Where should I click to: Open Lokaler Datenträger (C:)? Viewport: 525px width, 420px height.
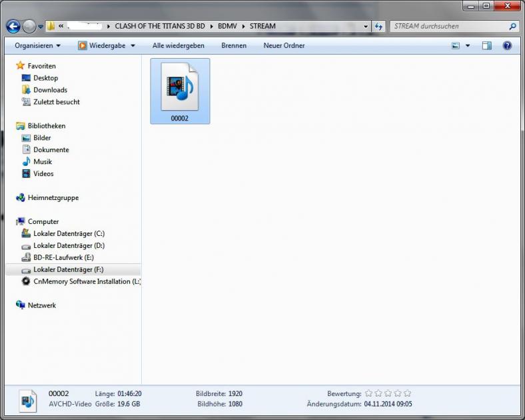point(69,233)
